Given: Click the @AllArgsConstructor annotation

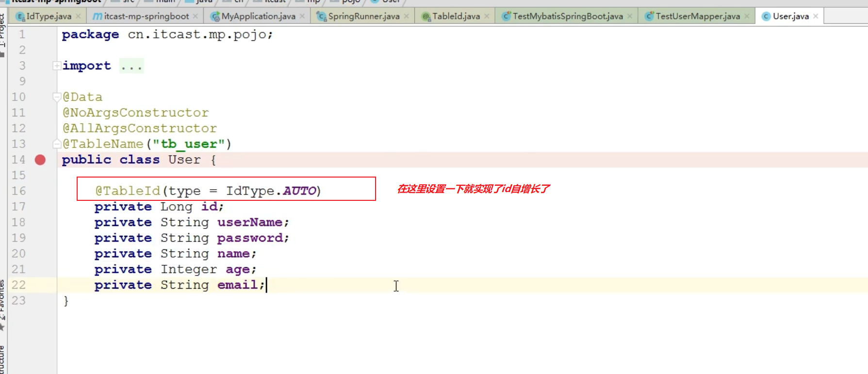Looking at the screenshot, I should 140,128.
